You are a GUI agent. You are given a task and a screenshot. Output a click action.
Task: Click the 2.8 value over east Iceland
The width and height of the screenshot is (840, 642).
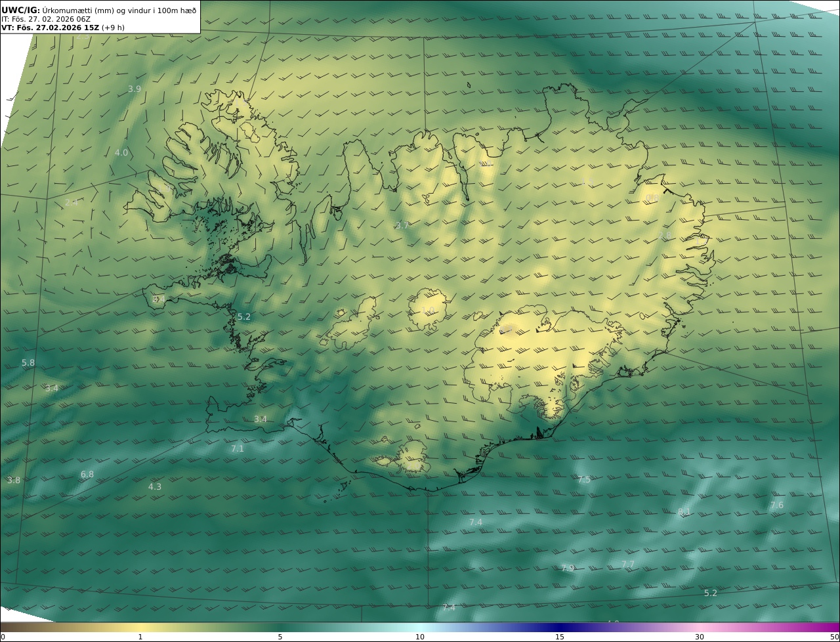tap(665, 235)
